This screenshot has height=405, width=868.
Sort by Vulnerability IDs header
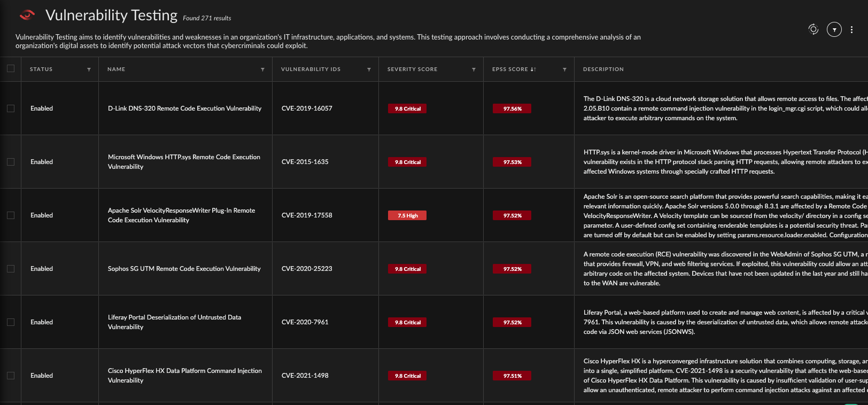[311, 69]
